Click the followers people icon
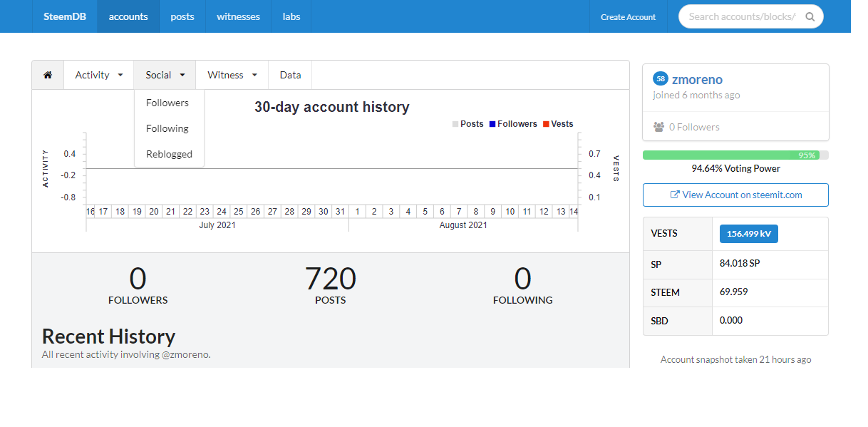This screenshot has width=868, height=427. pos(658,127)
